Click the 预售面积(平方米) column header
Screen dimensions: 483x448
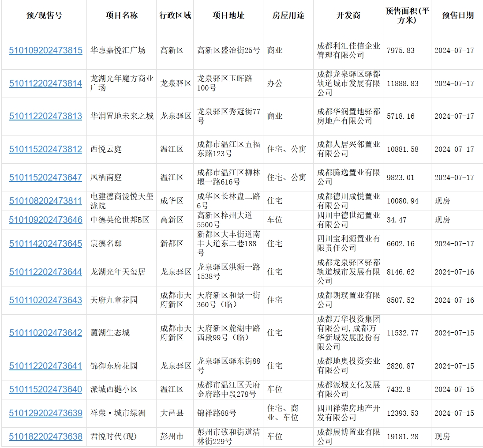[x=407, y=15]
